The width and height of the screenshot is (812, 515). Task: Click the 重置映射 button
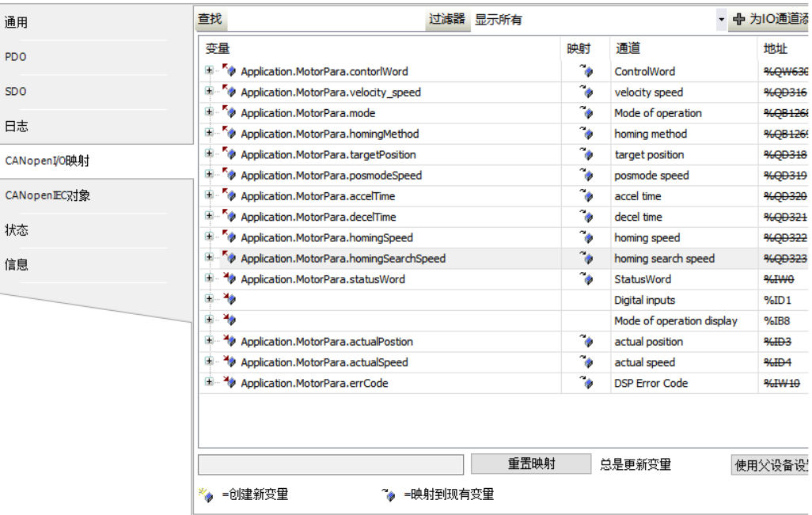[531, 464]
